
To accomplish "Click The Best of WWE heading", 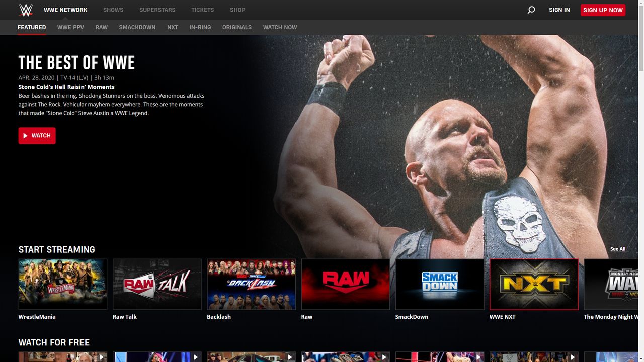I will point(76,63).
